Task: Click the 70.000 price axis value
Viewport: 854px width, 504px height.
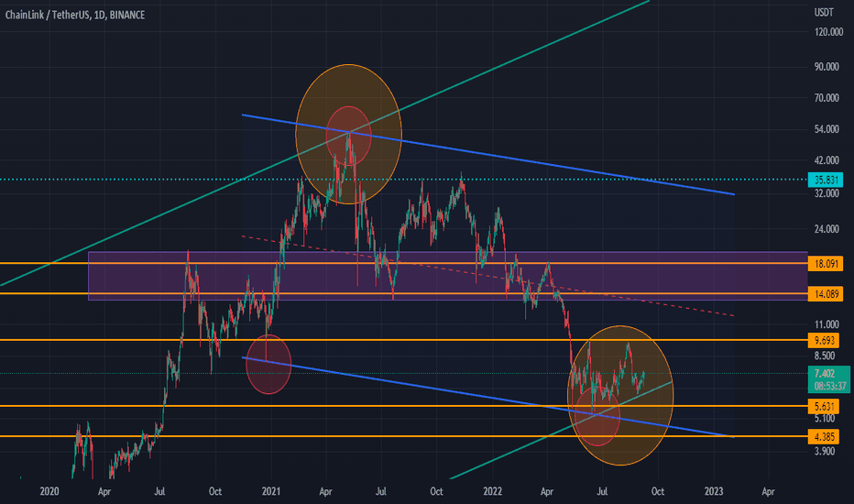Action: [827, 98]
